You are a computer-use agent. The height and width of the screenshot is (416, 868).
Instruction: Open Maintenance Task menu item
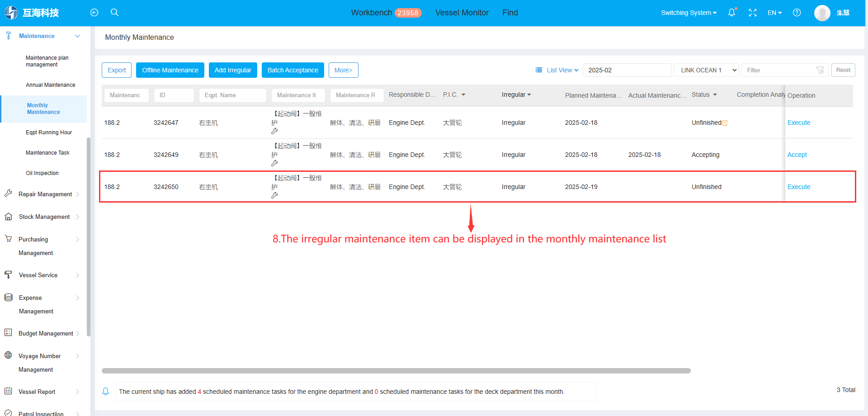47,153
